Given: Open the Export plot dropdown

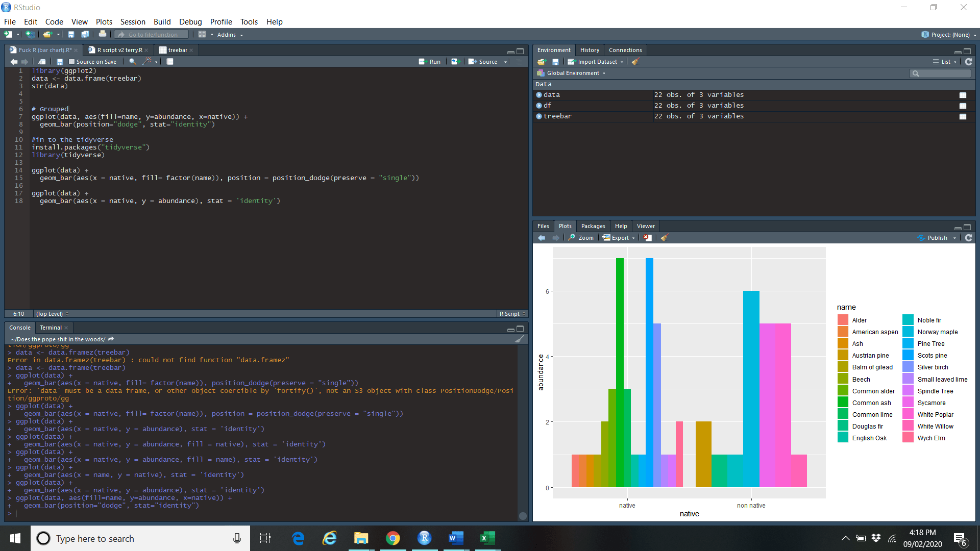Looking at the screenshot, I should [x=619, y=238].
